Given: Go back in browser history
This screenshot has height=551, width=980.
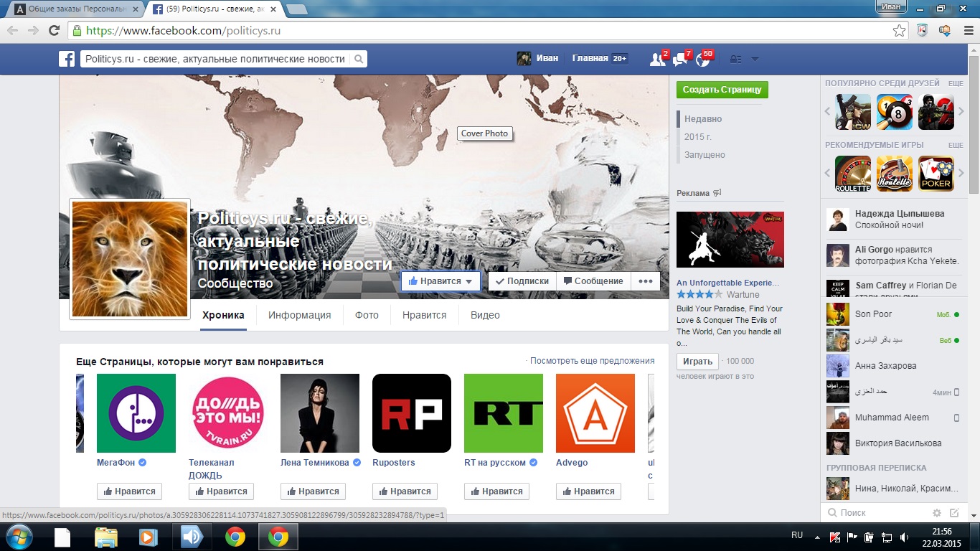Looking at the screenshot, I should tap(13, 30).
